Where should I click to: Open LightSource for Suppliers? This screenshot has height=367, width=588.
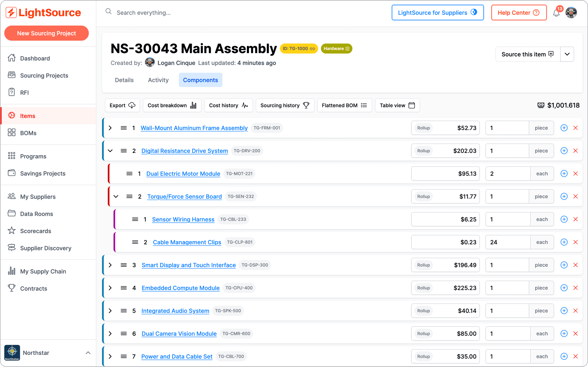point(438,13)
